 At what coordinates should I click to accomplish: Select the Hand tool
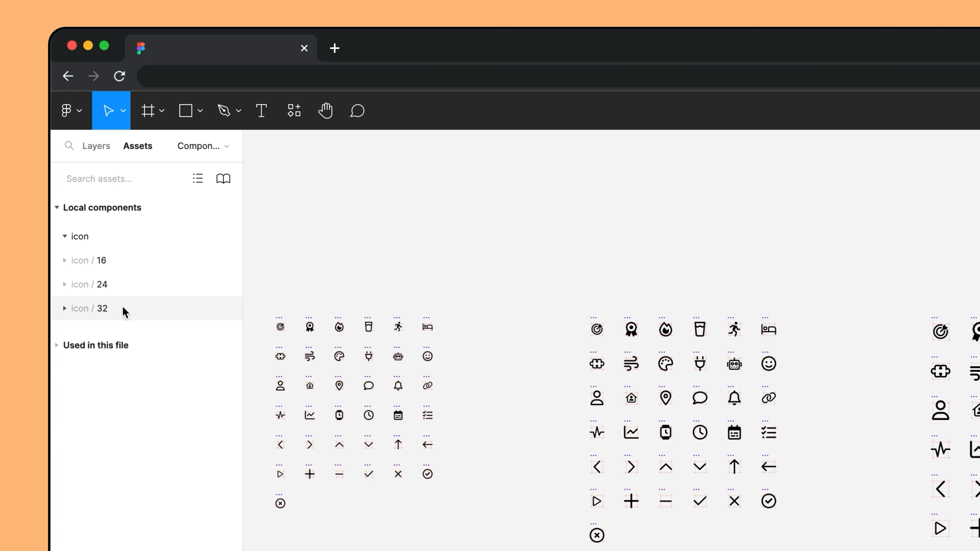point(326,111)
